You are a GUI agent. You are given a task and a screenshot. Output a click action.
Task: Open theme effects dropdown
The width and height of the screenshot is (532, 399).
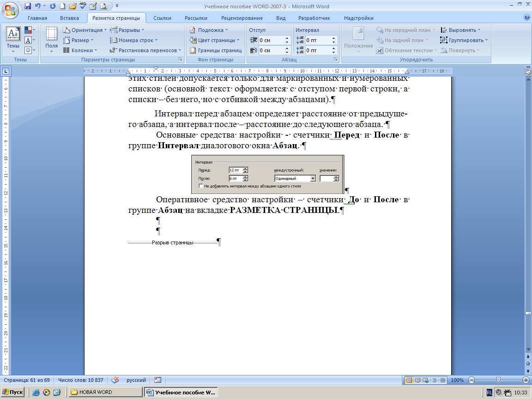(30, 50)
